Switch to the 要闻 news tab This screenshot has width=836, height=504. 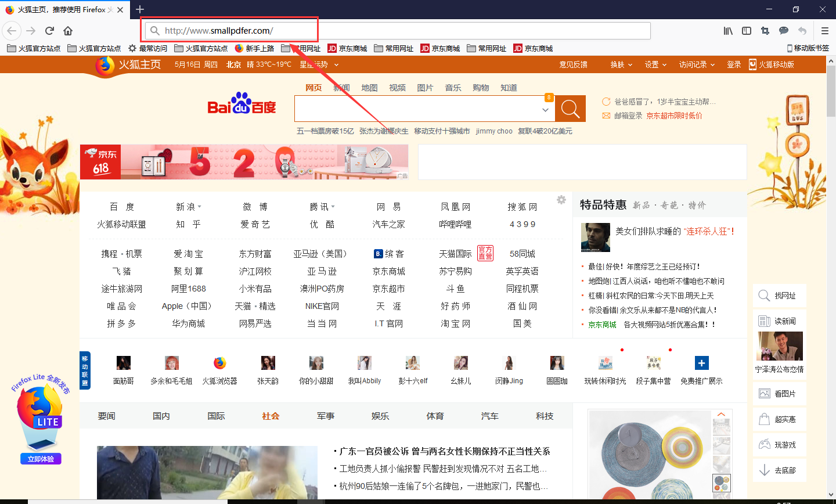click(x=106, y=416)
